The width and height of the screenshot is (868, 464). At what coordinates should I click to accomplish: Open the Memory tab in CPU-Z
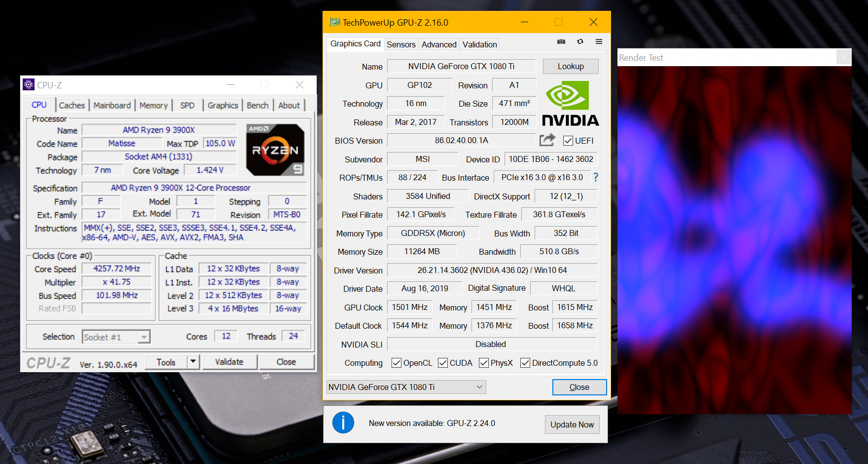click(153, 105)
